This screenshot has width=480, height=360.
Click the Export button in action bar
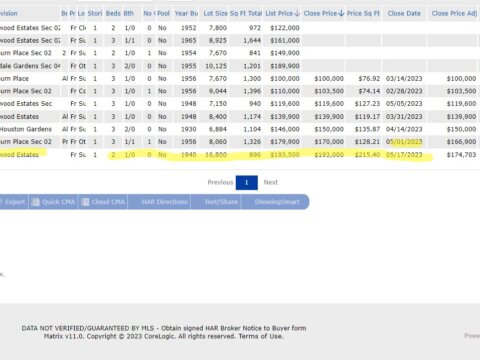pyautogui.click(x=13, y=202)
